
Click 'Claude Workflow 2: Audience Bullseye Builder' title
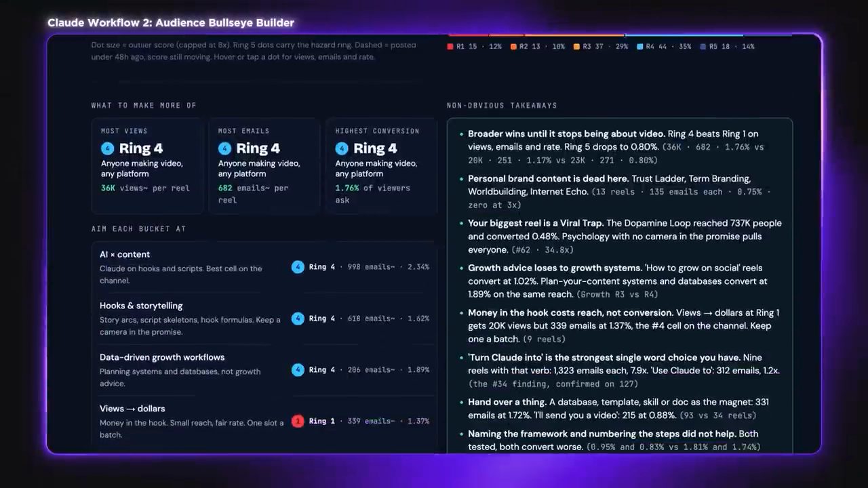point(171,23)
